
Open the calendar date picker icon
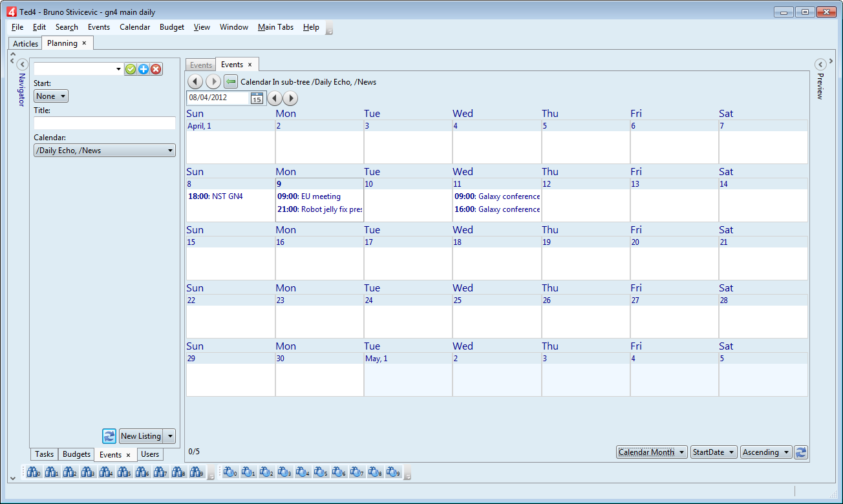pyautogui.click(x=257, y=98)
